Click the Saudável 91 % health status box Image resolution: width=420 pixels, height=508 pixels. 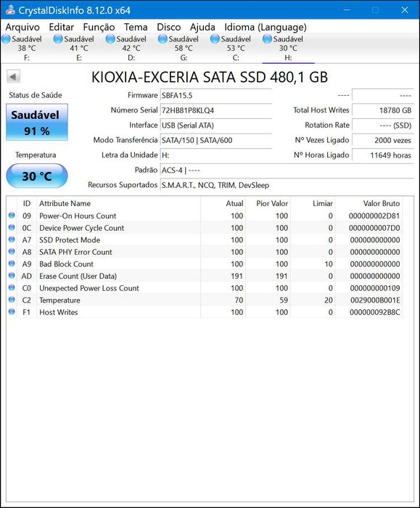(37, 122)
